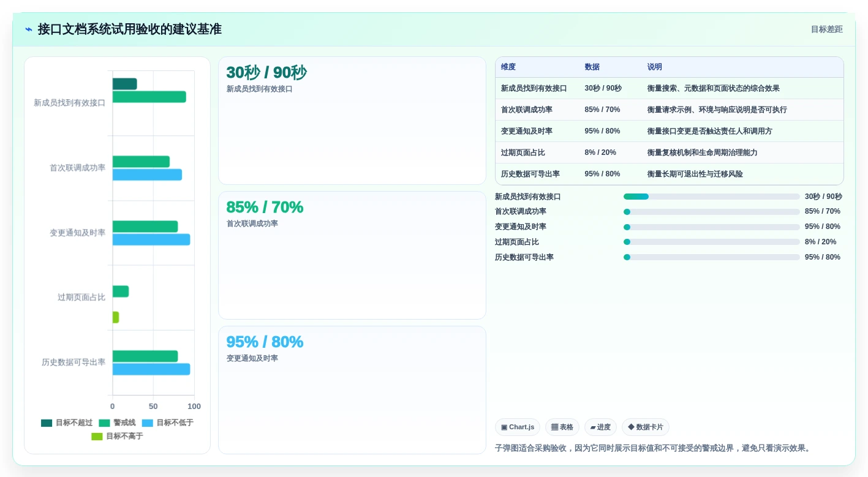Toggle the 警戒线 legend swatch
Viewport: 868px width, 477px height.
104,423
